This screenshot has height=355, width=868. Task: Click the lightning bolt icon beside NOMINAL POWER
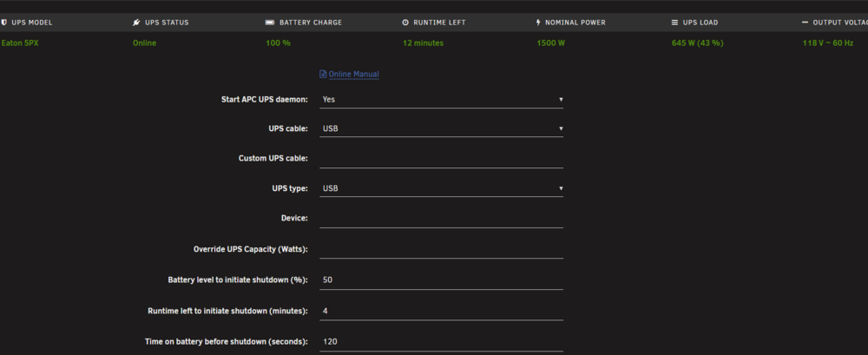click(538, 23)
